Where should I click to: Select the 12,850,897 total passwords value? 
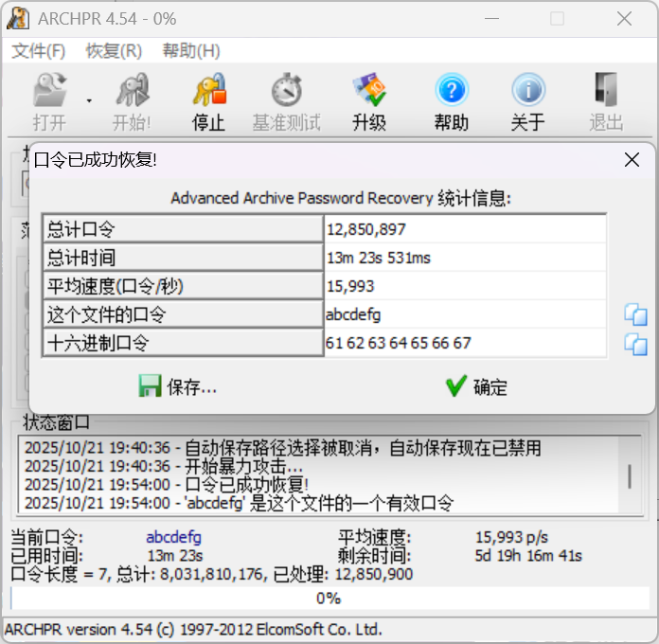tap(465, 229)
